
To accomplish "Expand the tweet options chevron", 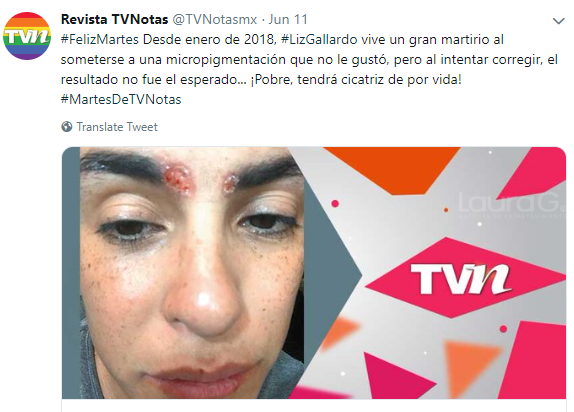I will tap(558, 21).
